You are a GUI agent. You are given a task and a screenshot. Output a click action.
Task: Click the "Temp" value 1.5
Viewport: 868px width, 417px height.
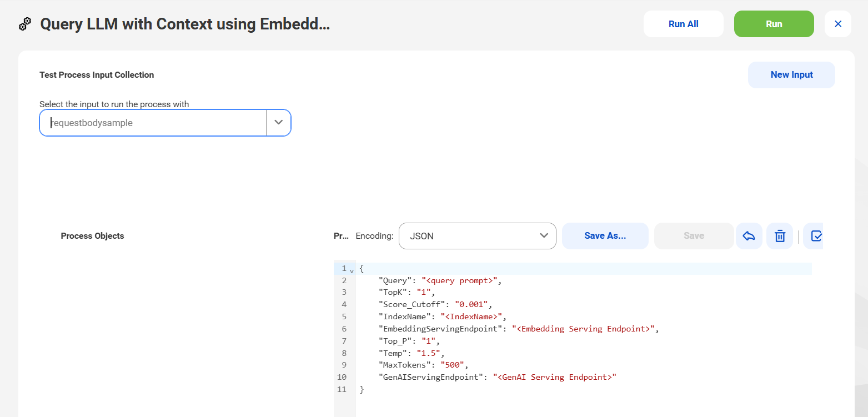tap(428, 353)
